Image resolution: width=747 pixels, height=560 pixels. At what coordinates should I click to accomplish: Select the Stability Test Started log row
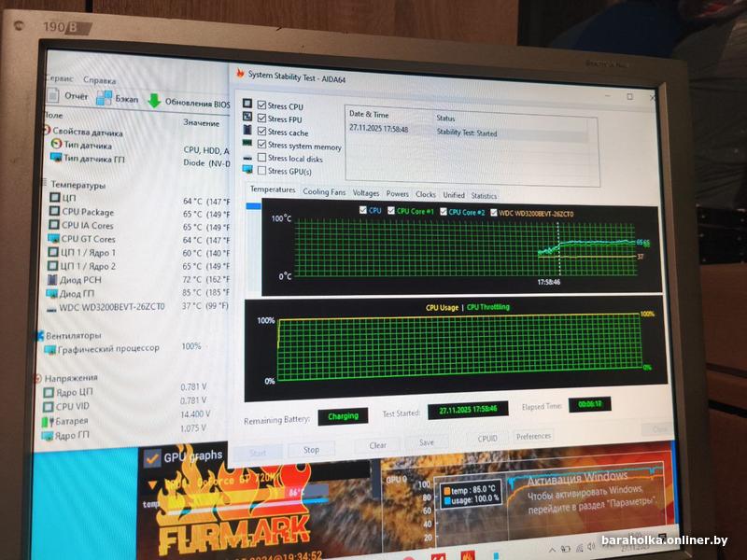click(x=467, y=132)
